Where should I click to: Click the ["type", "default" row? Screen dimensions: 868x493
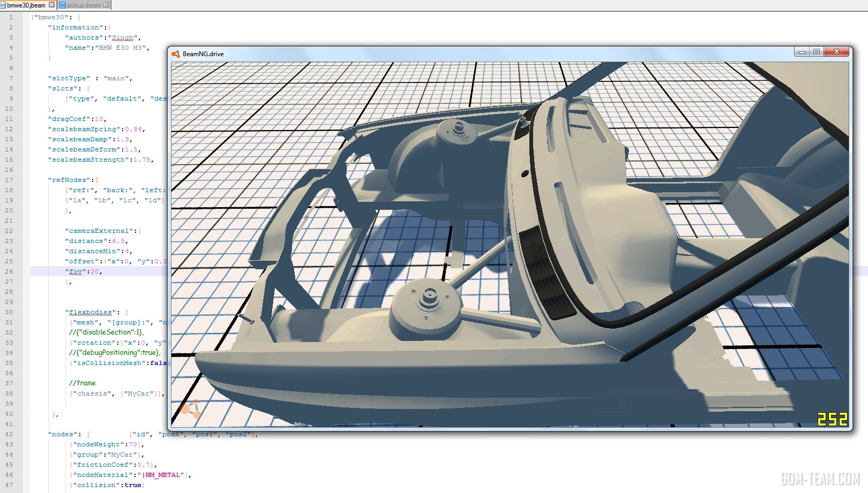click(116, 98)
